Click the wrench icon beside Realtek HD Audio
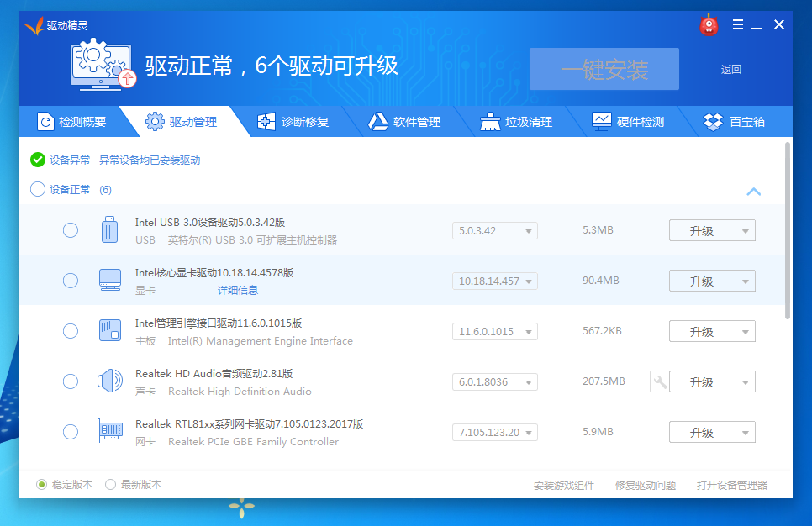812x526 pixels. point(660,382)
